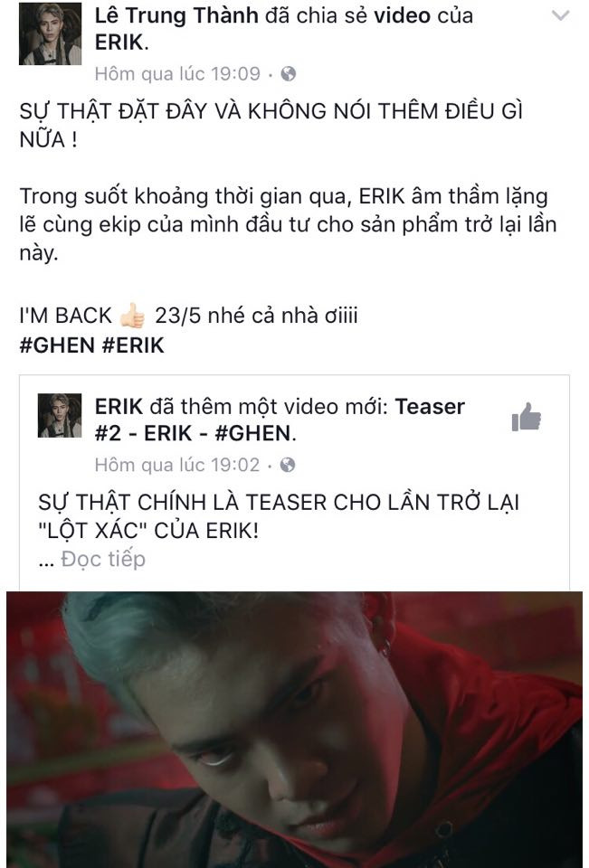Click the globe privacy icon beside 19:09
This screenshot has width=589, height=868.
point(288,73)
